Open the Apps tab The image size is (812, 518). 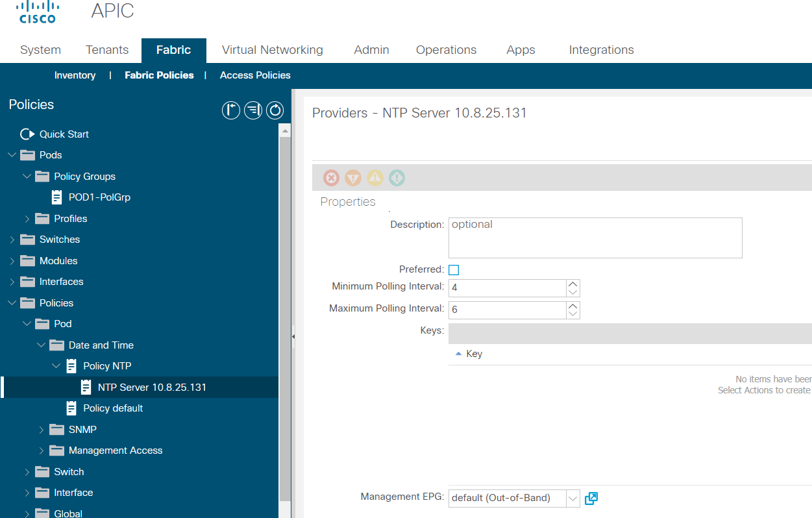click(521, 50)
